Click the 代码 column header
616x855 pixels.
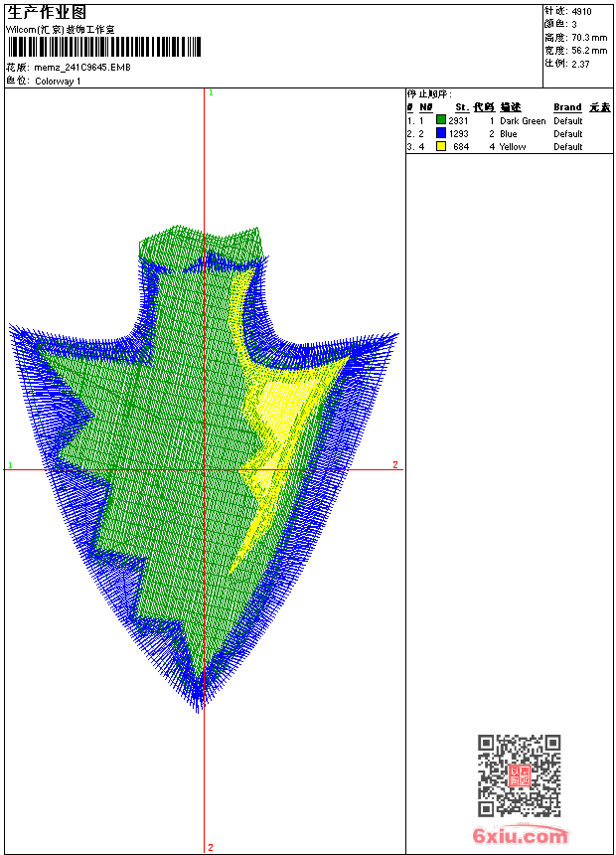tap(484, 107)
